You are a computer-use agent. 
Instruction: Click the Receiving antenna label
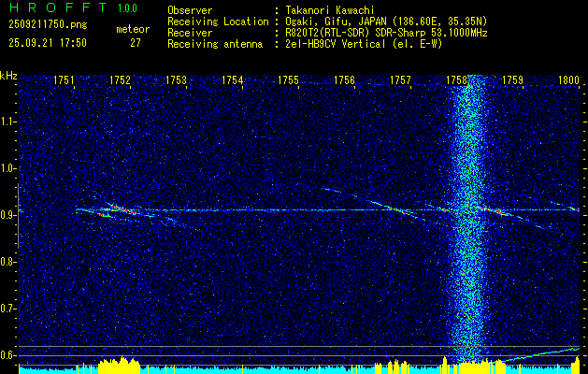215,44
